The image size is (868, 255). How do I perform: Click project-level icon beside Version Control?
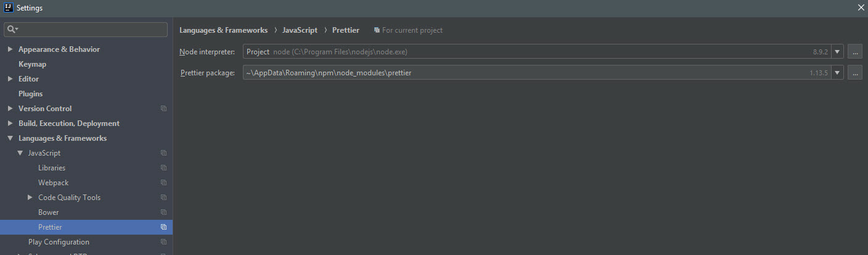click(163, 109)
